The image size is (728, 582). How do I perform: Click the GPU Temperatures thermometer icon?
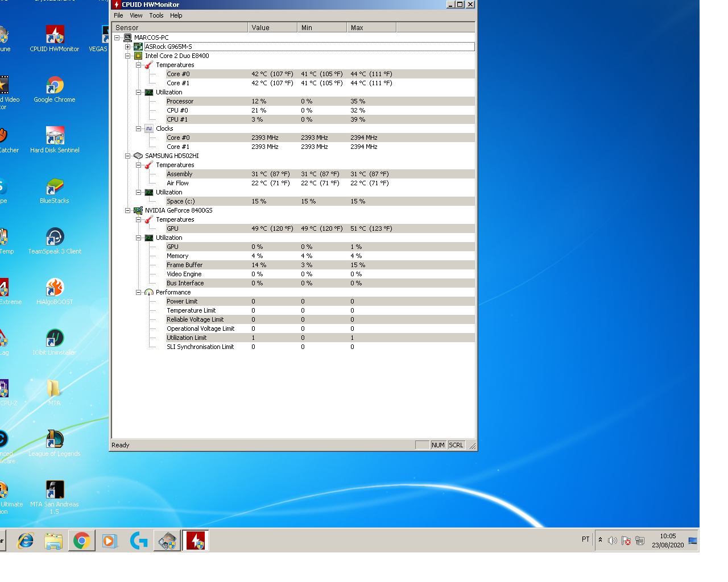coord(149,219)
